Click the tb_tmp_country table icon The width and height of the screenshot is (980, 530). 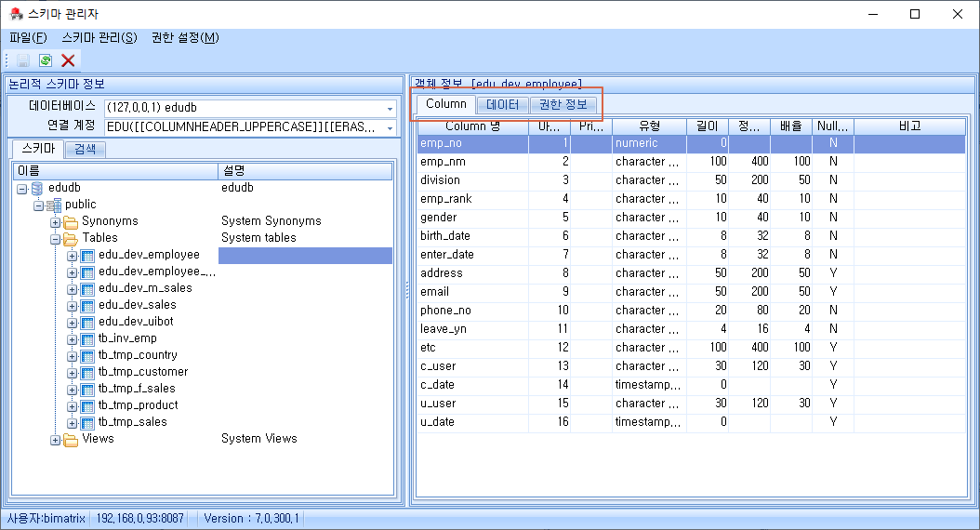pos(87,355)
